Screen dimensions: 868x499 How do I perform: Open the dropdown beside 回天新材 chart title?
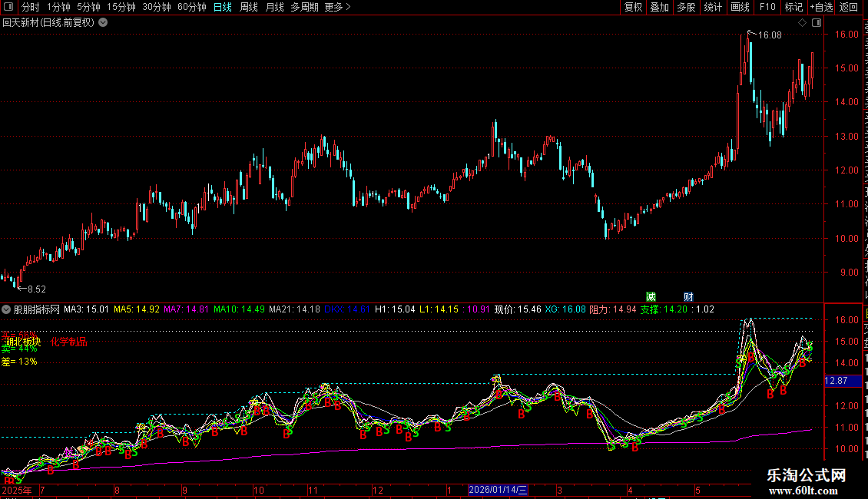pos(103,23)
